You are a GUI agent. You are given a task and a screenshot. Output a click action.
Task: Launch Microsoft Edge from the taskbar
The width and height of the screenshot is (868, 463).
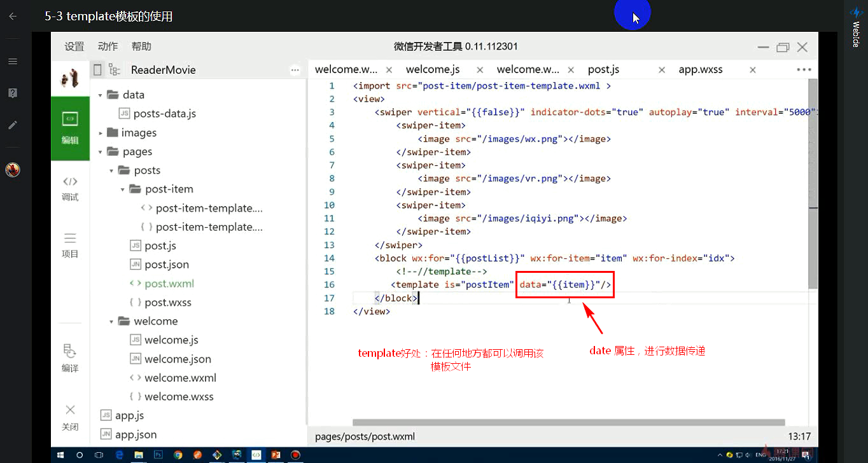pos(119,455)
